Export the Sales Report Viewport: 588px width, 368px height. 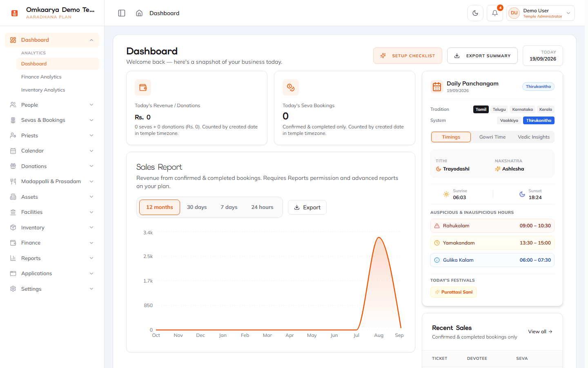(x=307, y=207)
